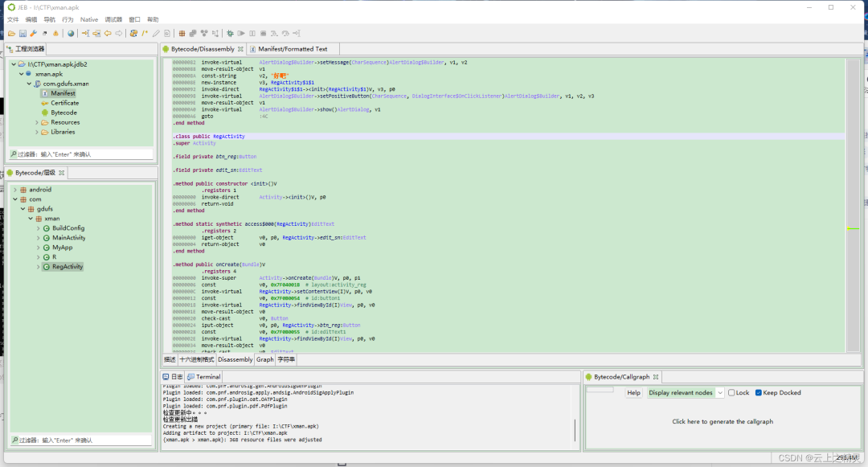The width and height of the screenshot is (868, 467).
Task: Expand the BuildConfig class node
Action: coord(39,228)
